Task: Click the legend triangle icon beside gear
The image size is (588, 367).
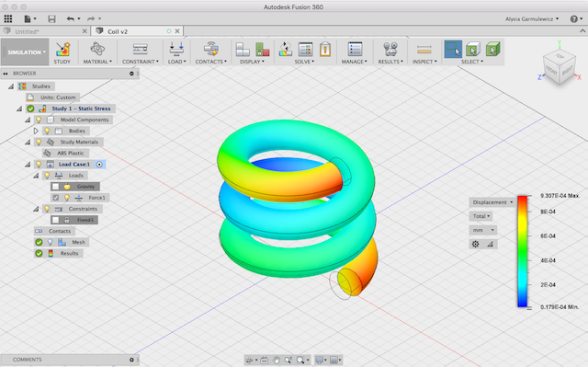Action: 490,244
